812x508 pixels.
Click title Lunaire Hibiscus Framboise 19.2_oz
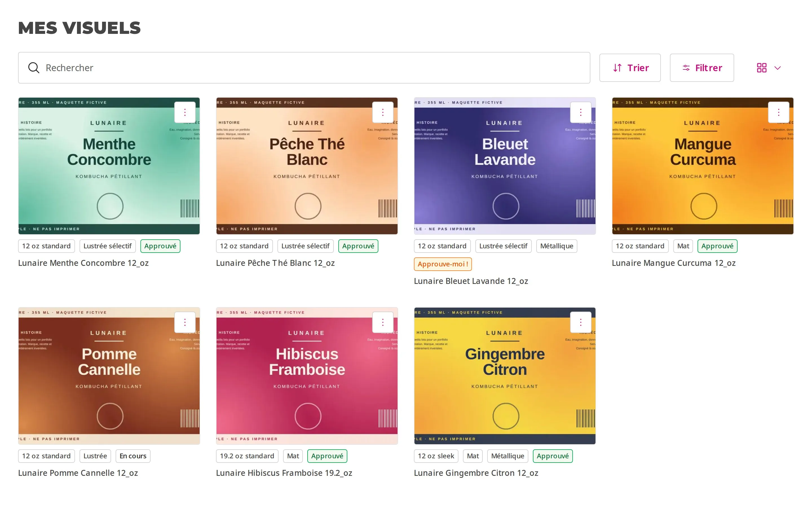pos(284,473)
